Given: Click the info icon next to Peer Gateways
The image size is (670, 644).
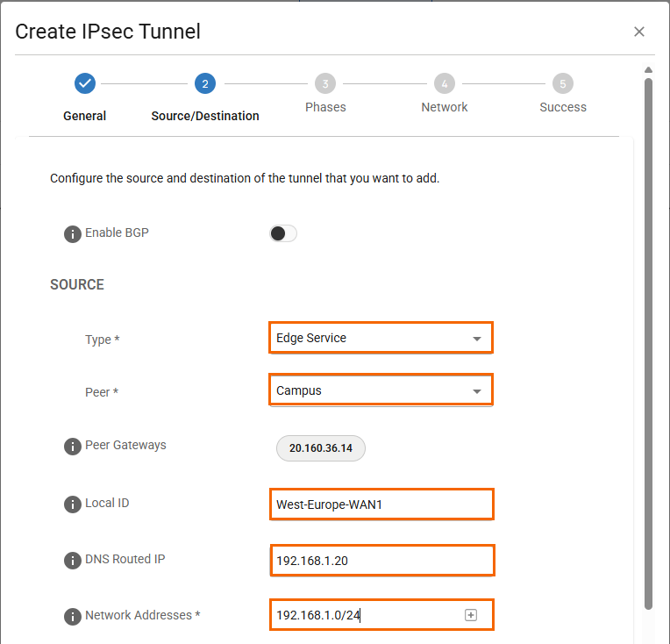Looking at the screenshot, I should [x=73, y=447].
